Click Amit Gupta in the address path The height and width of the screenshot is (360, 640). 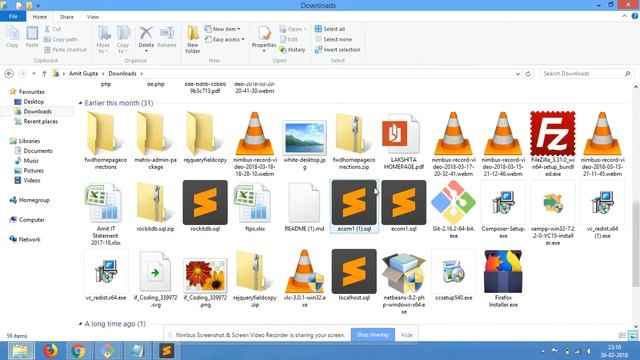pyautogui.click(x=83, y=73)
